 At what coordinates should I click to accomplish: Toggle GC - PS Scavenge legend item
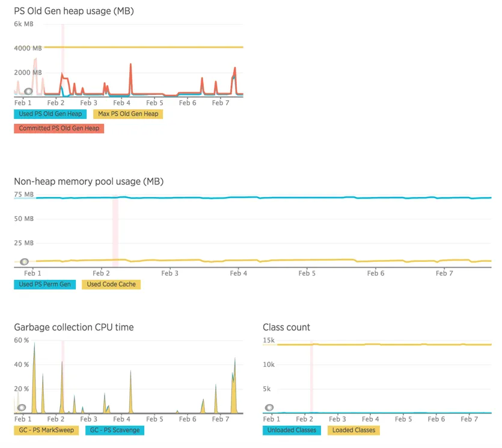(x=115, y=431)
